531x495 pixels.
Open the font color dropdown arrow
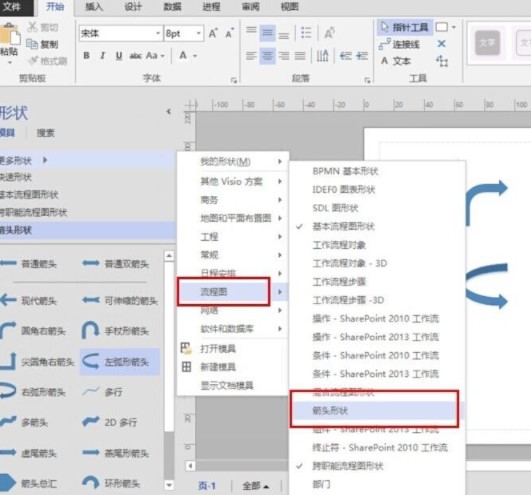[x=195, y=56]
